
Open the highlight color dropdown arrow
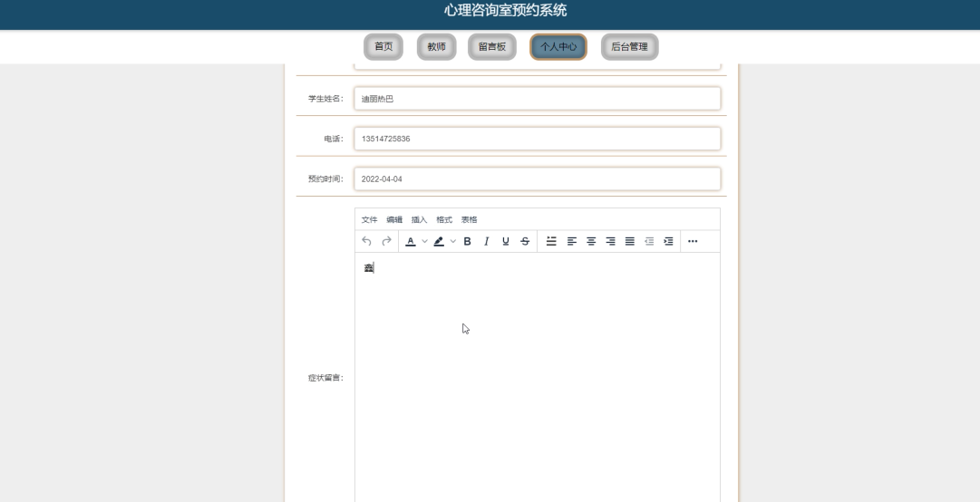tap(453, 241)
